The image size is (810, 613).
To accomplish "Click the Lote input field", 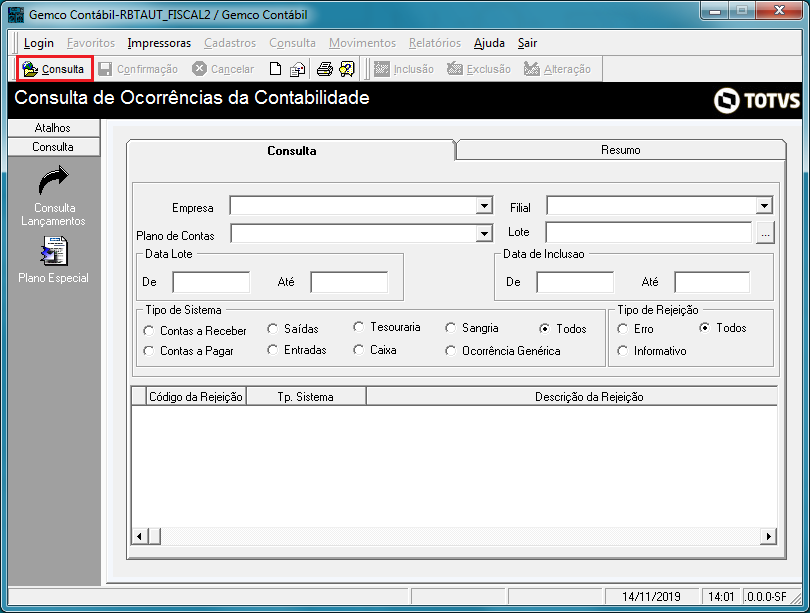I will [649, 232].
